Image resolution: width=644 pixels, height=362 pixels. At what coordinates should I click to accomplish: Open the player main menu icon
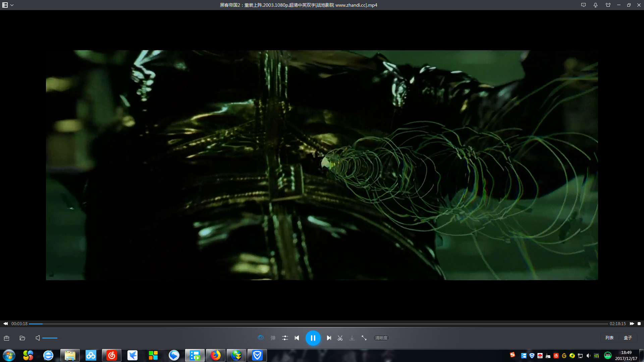[5, 5]
